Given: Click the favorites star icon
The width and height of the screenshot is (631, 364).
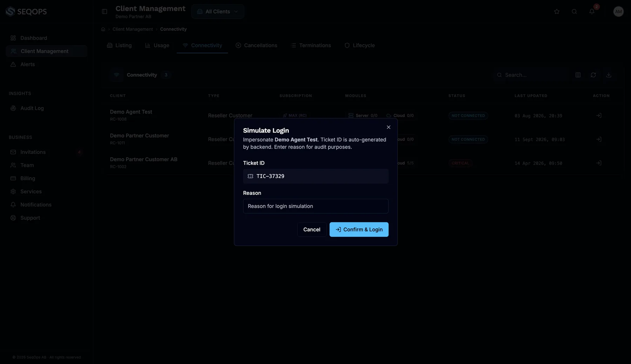Looking at the screenshot, I should (557, 12).
